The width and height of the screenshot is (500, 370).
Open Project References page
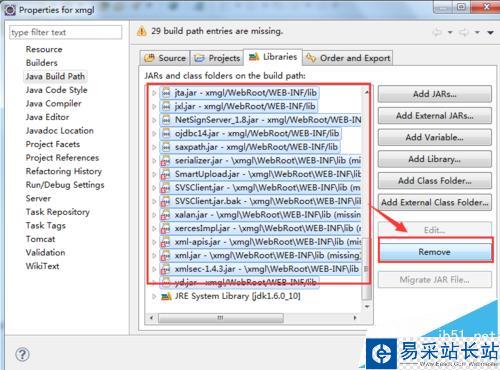[x=62, y=158]
